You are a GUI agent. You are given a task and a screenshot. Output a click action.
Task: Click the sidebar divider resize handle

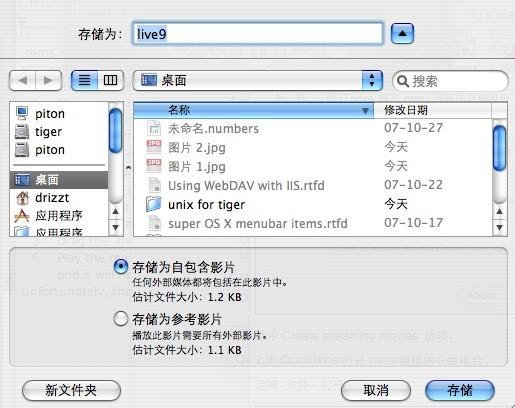[x=128, y=168]
